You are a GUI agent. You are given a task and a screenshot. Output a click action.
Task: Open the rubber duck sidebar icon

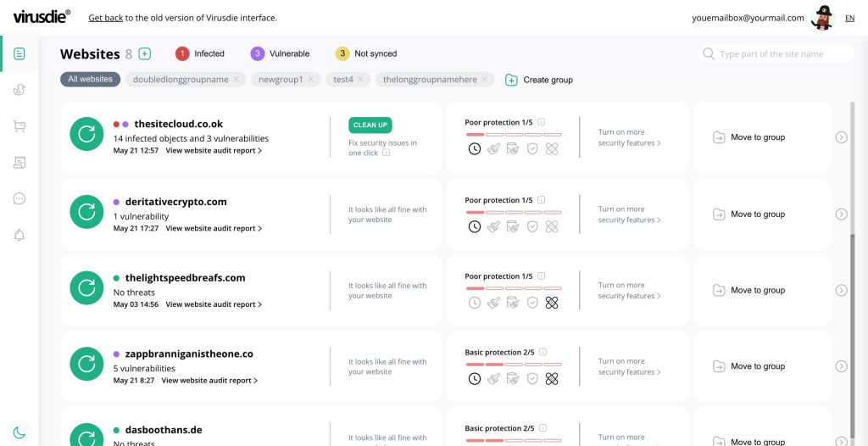coord(19,90)
